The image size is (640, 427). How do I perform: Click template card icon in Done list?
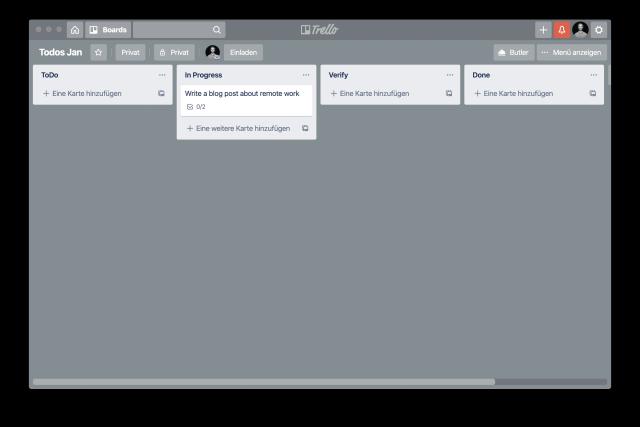pyautogui.click(x=593, y=93)
